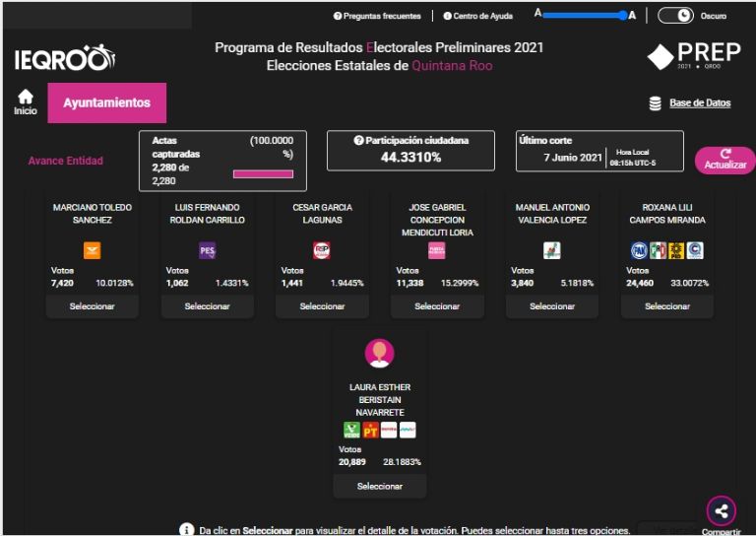Click the Base de Datos database icon
Screen dimensions: 756x536
pyautogui.click(x=655, y=103)
